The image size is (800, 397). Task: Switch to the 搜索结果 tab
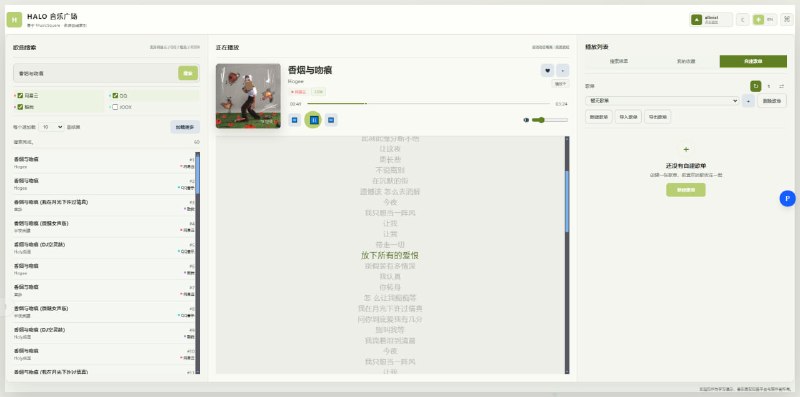pyautogui.click(x=619, y=61)
